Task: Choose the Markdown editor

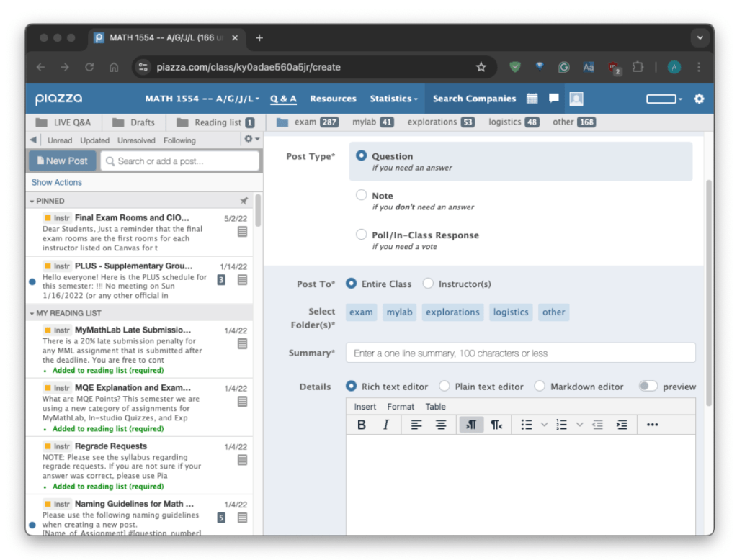Action: [540, 387]
